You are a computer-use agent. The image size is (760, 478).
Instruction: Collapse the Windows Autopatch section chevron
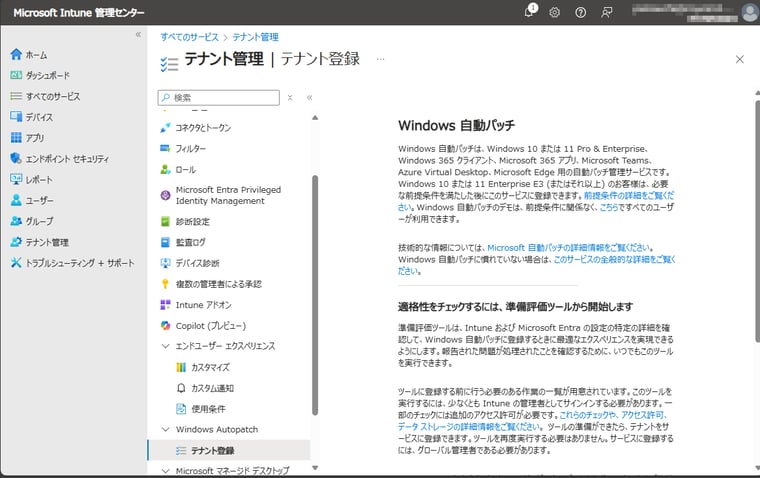tap(165, 430)
